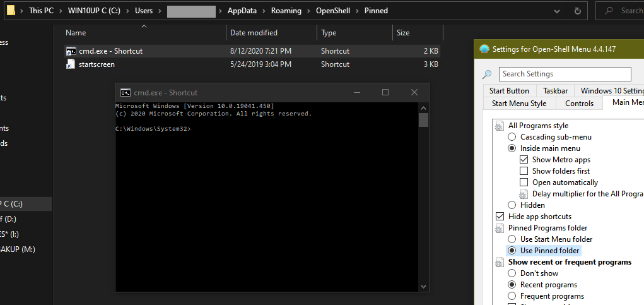Viewport: 644px width, 305px height.
Task: Enable Open automatically checkbox
Action: [524, 182]
